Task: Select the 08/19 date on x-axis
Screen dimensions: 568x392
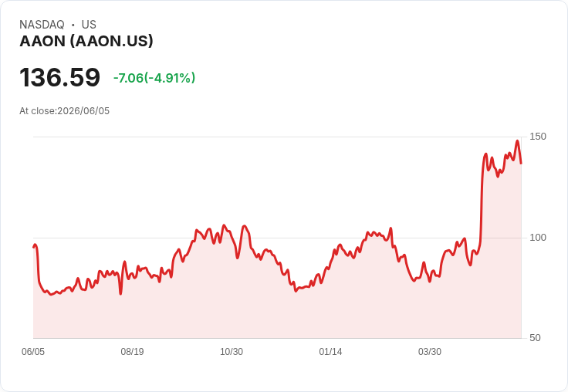Action: tap(132, 352)
